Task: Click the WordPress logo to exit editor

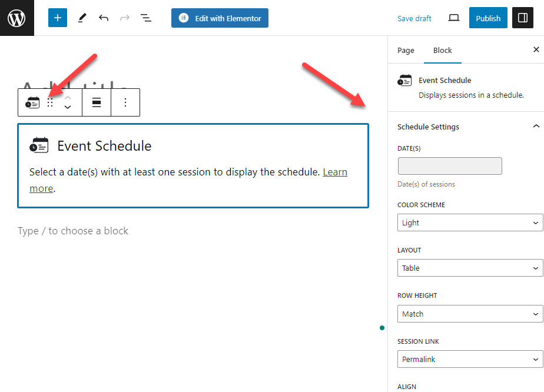Action: click(16, 18)
